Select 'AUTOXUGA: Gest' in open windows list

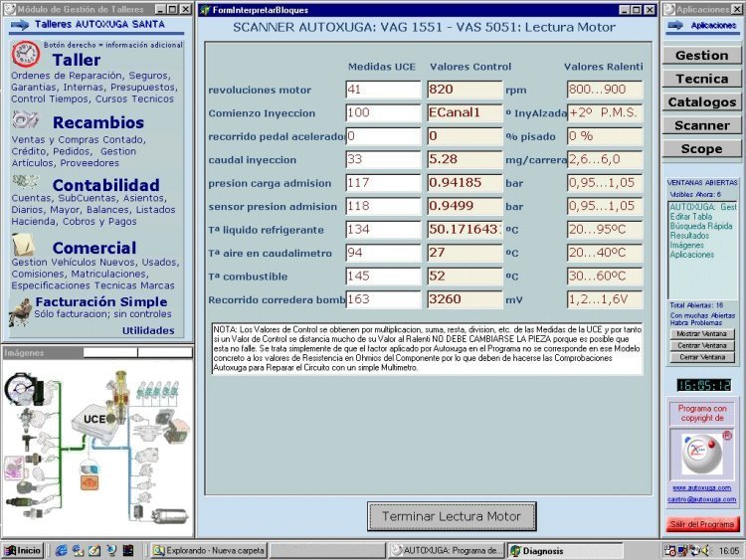click(702, 207)
